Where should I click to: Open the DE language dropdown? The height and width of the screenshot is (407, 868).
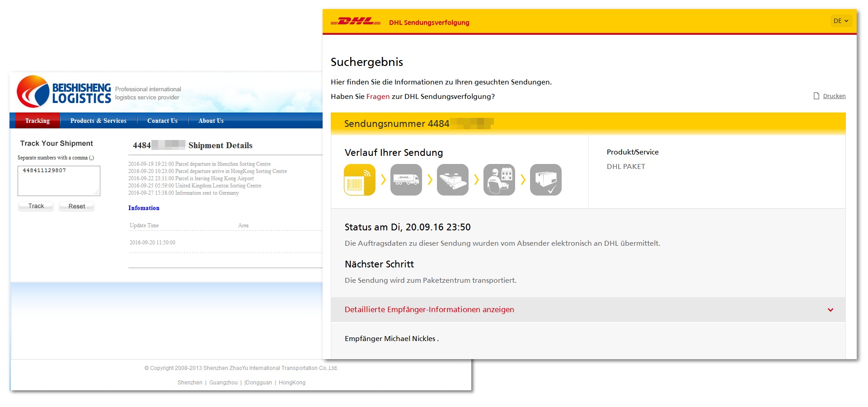coord(840,21)
